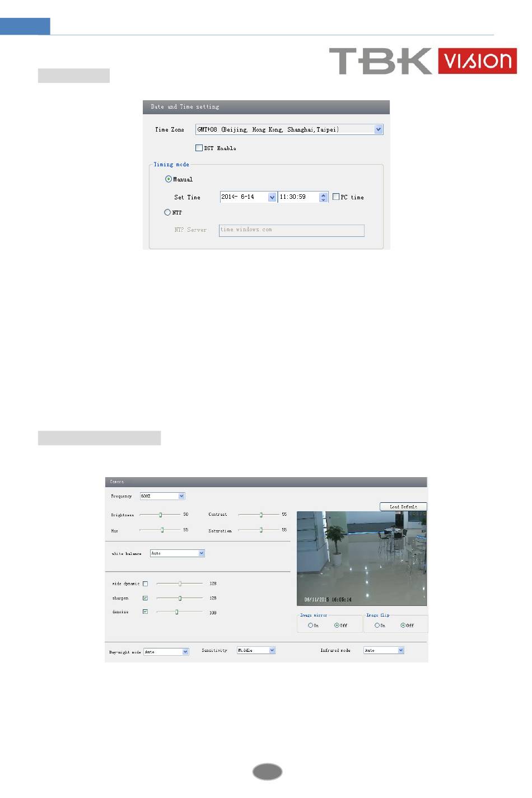The image size is (532, 798).
Task: Open the Set Time date picker dropdown
Action: point(272,197)
